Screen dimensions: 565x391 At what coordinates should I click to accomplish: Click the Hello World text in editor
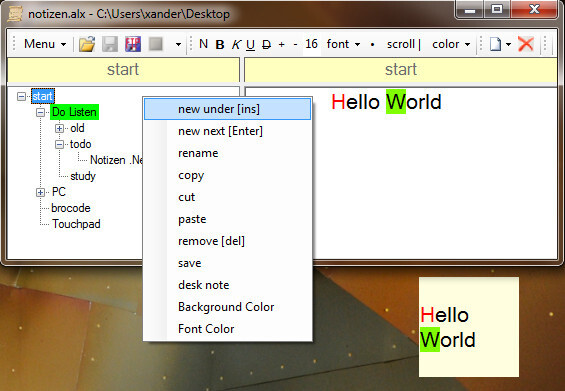pyautogui.click(x=386, y=102)
